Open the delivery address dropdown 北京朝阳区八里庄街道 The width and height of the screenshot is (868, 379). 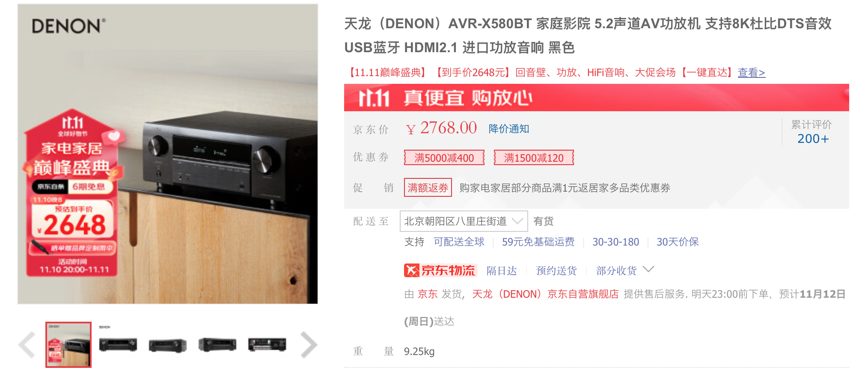pyautogui.click(x=464, y=221)
